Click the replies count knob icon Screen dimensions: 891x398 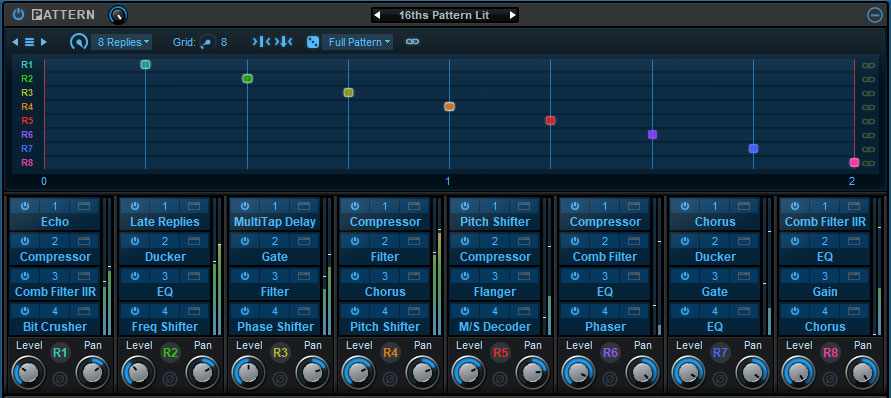pos(78,42)
